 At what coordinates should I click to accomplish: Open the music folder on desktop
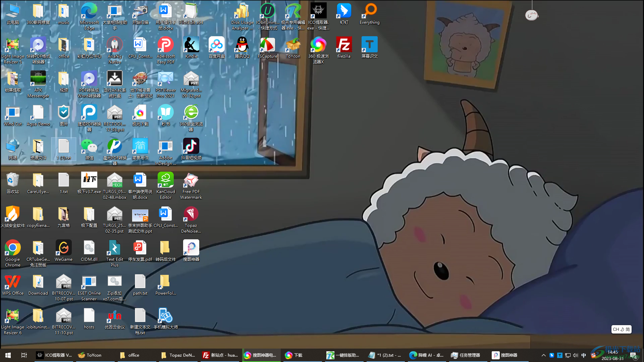click(63, 14)
